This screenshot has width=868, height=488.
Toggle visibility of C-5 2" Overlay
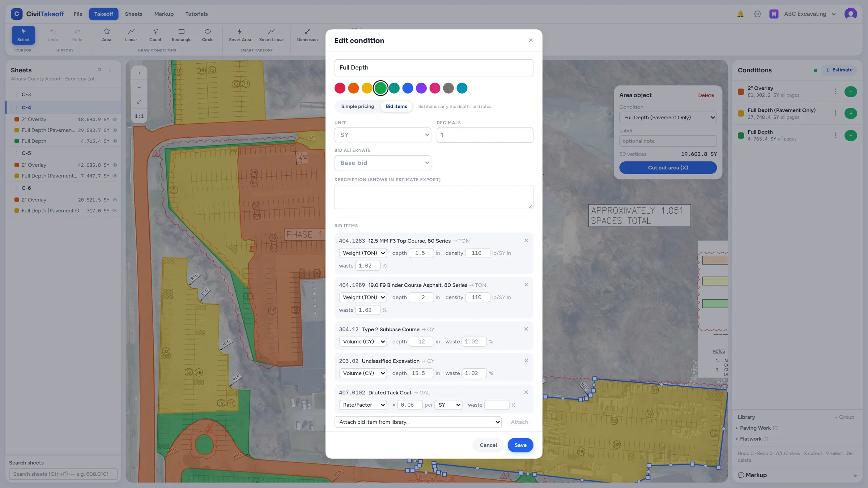pos(115,165)
